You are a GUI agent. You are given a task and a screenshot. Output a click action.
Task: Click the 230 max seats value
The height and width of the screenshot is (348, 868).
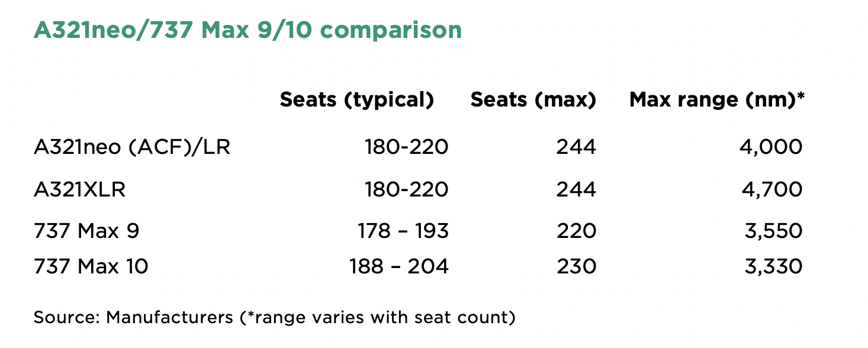coord(576,267)
